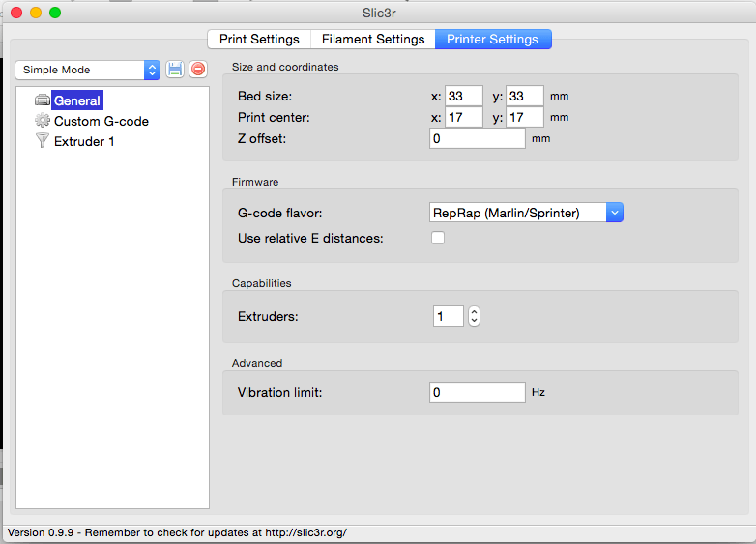The height and width of the screenshot is (544, 756).
Task: Click the 'Z offset:' label
Action: pyautogui.click(x=262, y=138)
